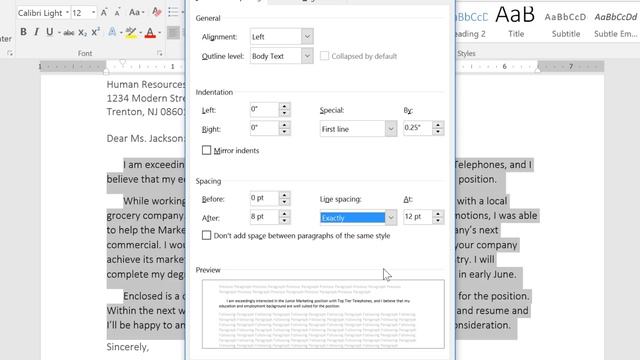
Task: Click the After spacing field showing 8 pt
Action: [264, 217]
